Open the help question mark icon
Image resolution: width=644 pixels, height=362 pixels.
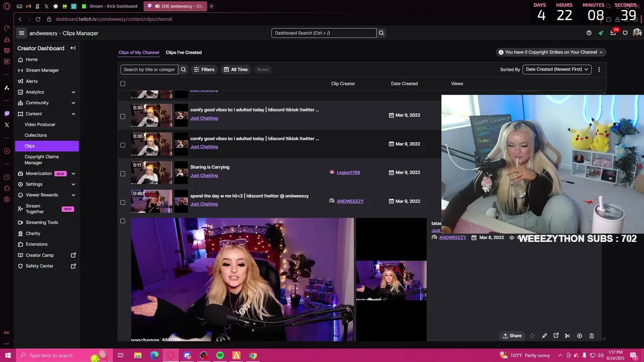point(589,33)
